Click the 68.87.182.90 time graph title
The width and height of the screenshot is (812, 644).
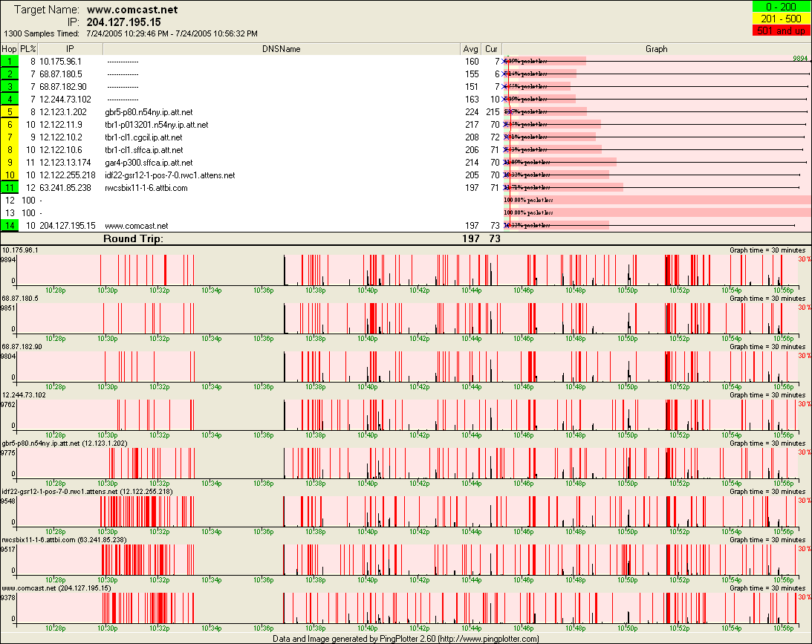pos(22,347)
